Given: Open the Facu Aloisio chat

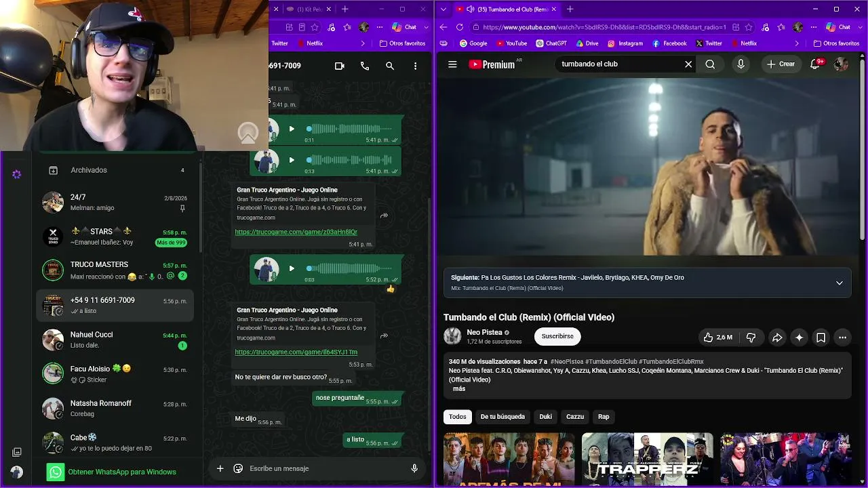Looking at the screenshot, I should (115, 373).
